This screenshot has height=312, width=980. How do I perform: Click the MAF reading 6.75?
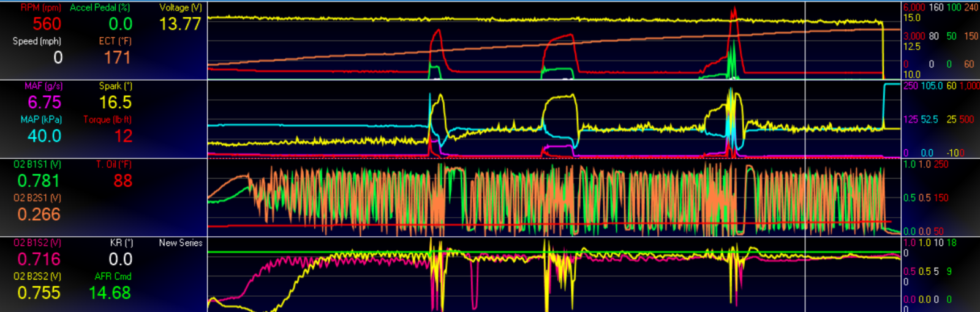pos(45,102)
